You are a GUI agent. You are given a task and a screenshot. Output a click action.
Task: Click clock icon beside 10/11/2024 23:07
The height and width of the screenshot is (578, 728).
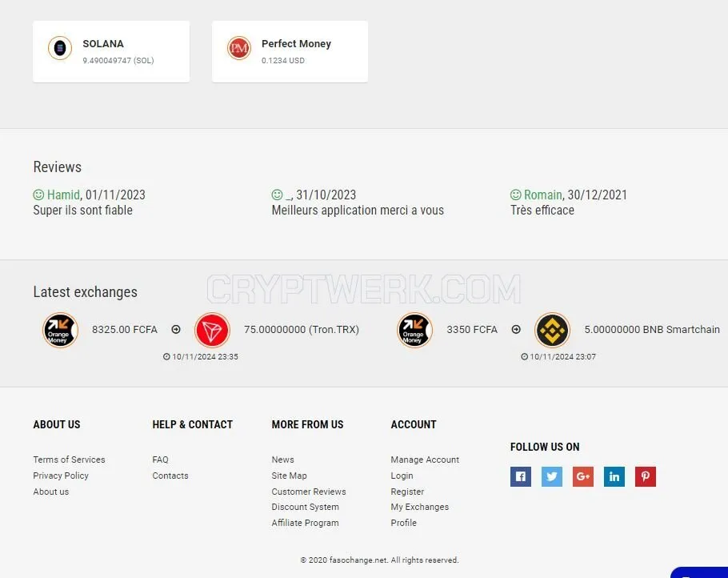click(524, 356)
